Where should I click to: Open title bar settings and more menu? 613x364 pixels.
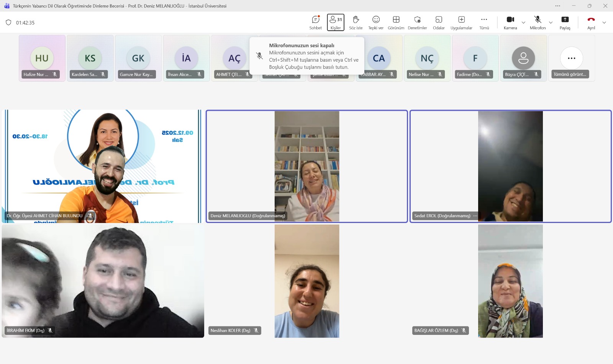coord(557,6)
